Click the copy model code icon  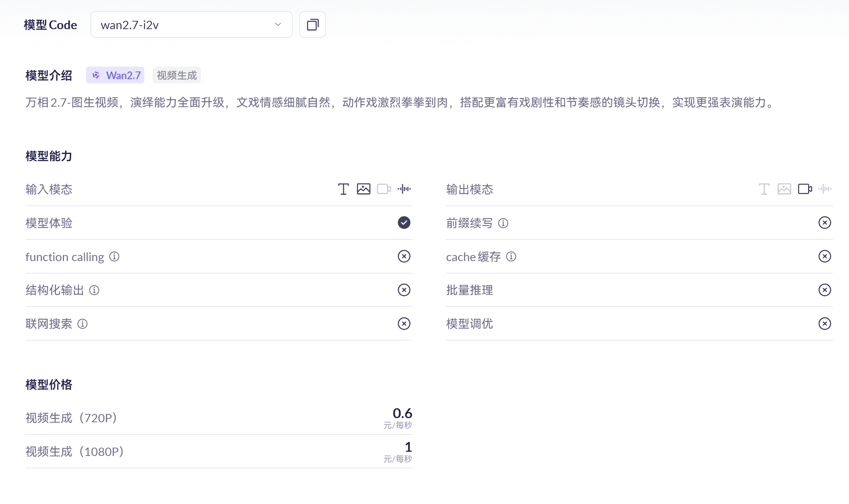coord(312,25)
